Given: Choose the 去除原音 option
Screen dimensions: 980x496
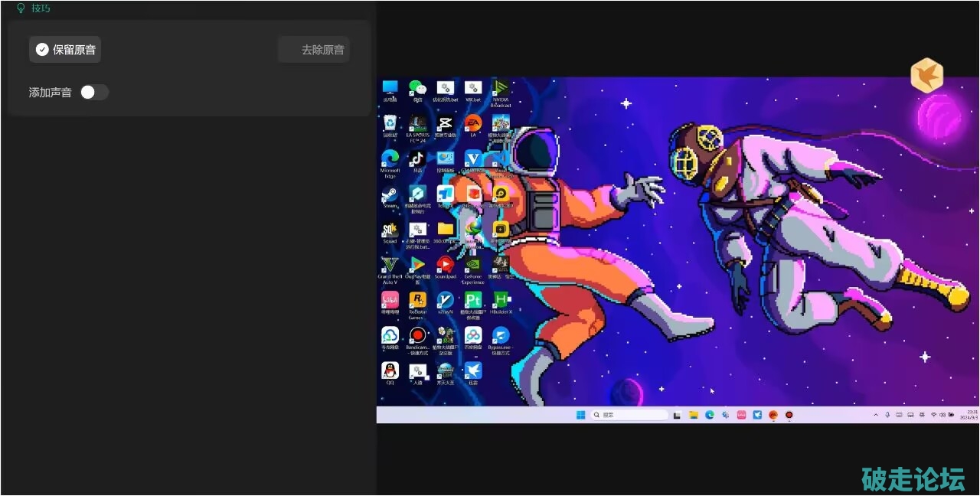Looking at the screenshot, I should [314, 50].
